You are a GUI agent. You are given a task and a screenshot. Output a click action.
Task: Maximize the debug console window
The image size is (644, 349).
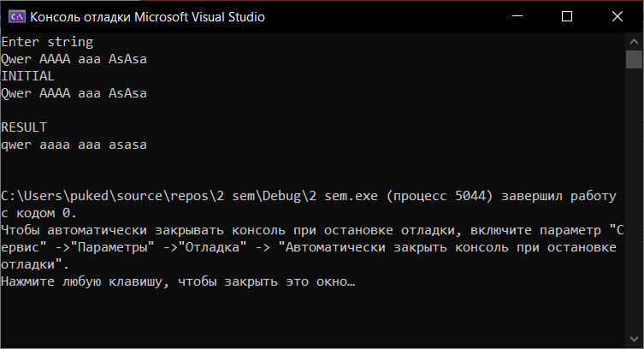(x=567, y=16)
